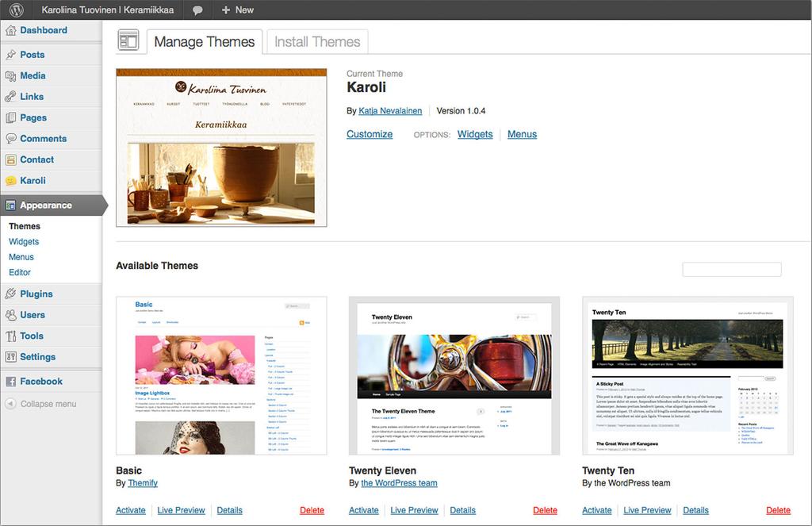812x526 pixels.
Task: Delete the Twenty Ten theme
Action: point(778,510)
